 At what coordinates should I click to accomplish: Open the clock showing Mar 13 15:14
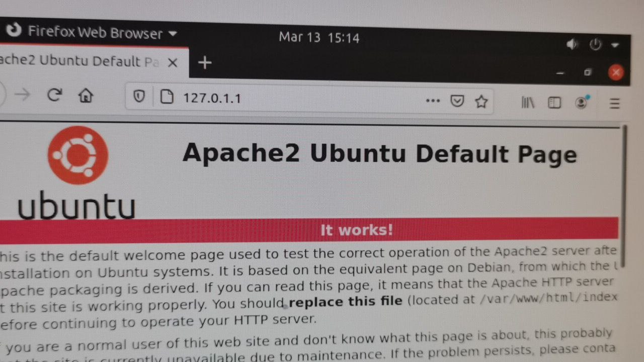pyautogui.click(x=319, y=38)
